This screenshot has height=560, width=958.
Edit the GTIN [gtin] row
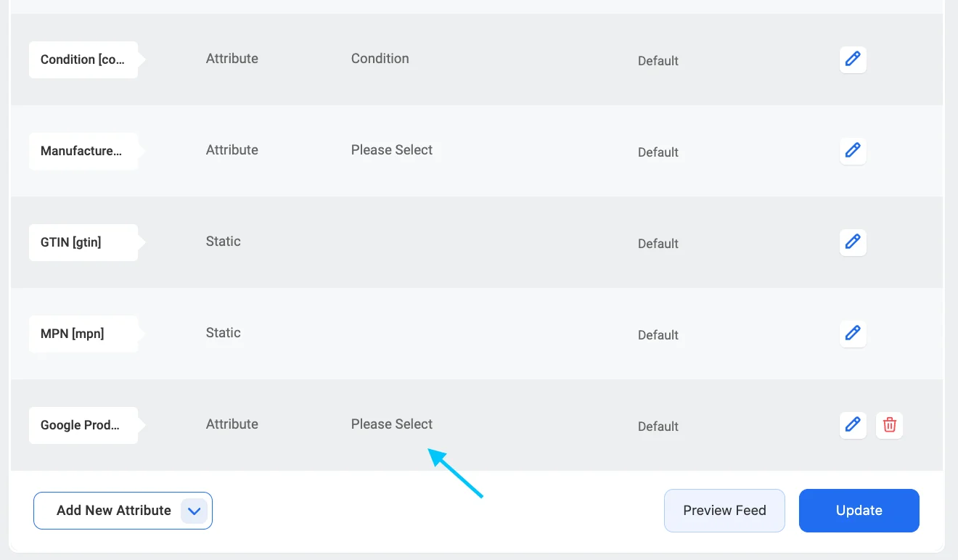[x=853, y=242]
